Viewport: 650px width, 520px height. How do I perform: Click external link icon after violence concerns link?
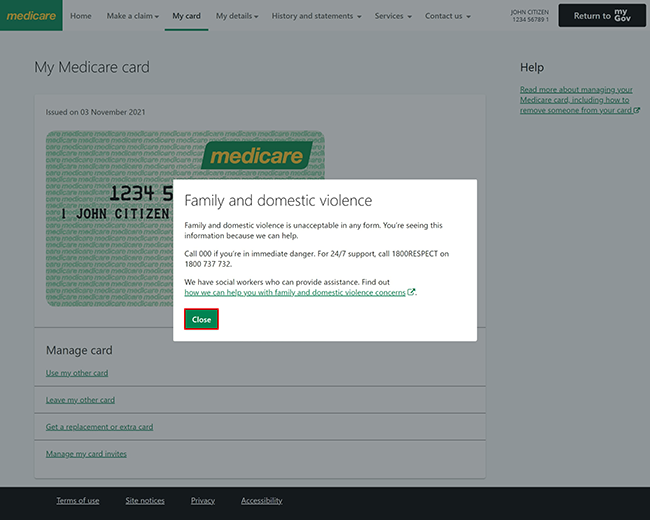(x=411, y=292)
